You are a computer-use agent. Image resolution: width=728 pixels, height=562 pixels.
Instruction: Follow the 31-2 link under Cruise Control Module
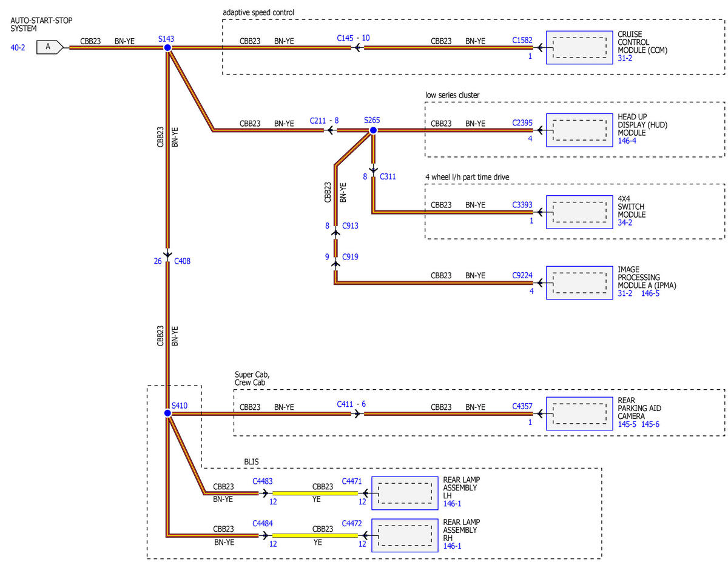[625, 59]
